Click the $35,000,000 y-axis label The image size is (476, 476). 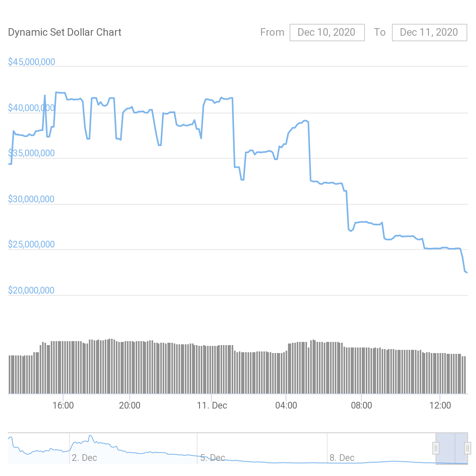32,154
